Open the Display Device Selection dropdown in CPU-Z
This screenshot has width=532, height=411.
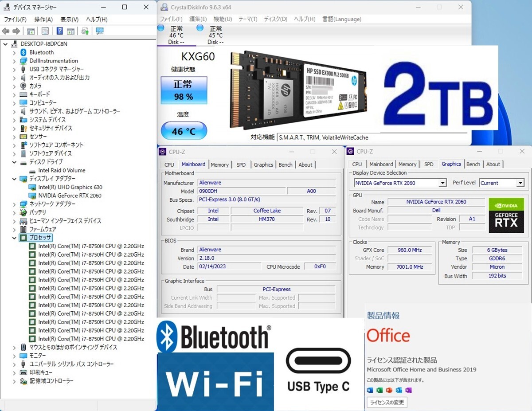[442, 183]
